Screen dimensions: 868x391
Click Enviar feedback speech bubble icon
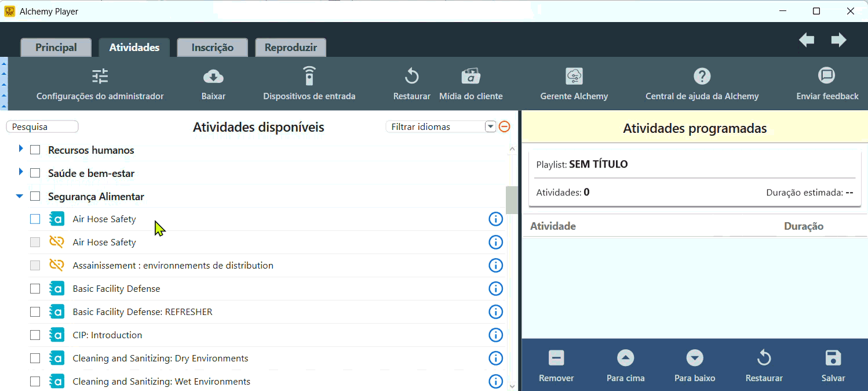(x=827, y=76)
